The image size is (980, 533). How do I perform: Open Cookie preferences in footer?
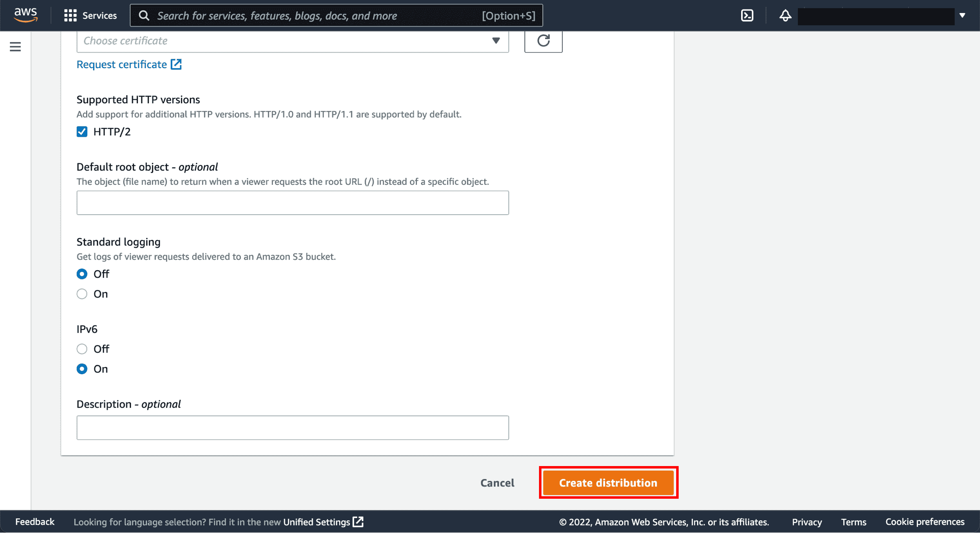924,522
